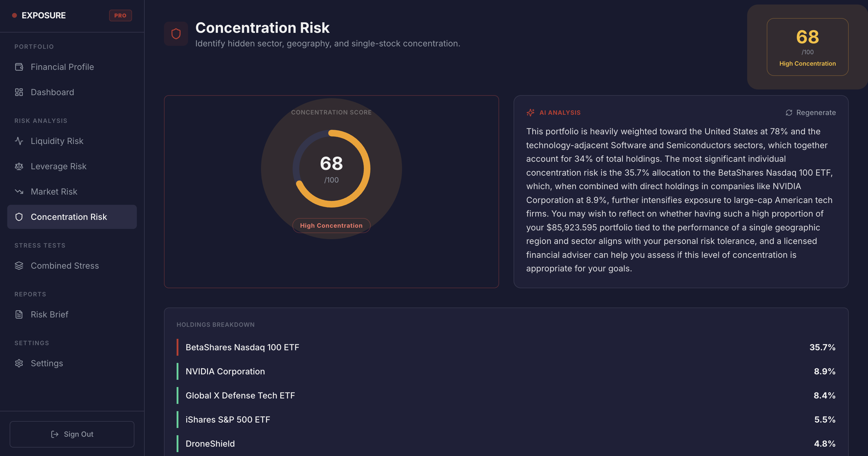868x456 pixels.
Task: Click the Leverage Risk scales icon
Action: click(19, 166)
